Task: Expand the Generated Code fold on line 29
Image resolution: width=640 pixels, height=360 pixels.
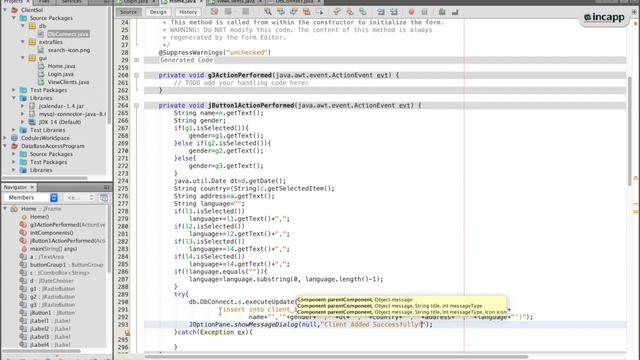Action: (x=136, y=60)
